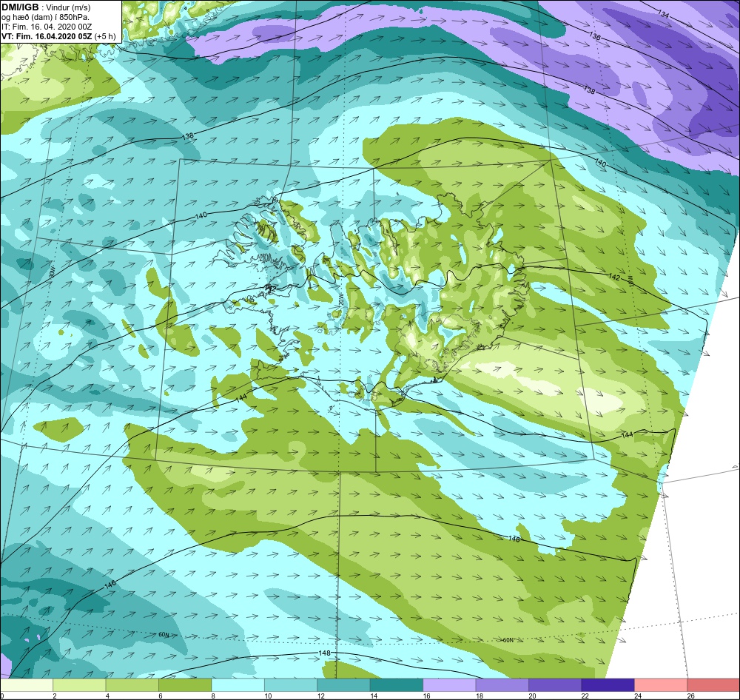Click legend scale number '2'

[x=55, y=696]
